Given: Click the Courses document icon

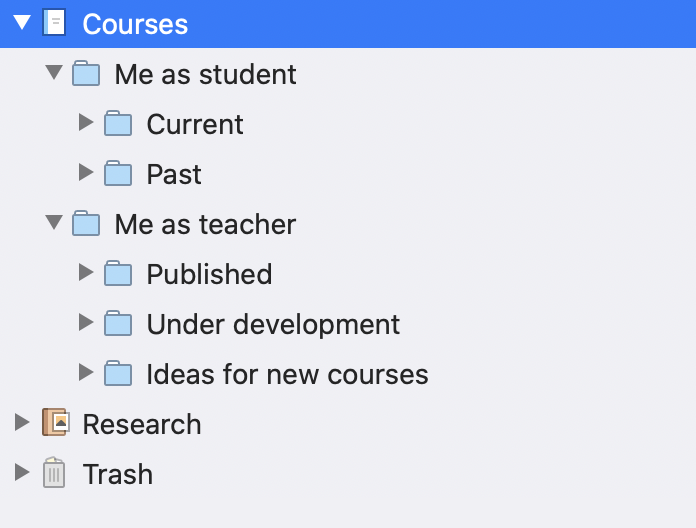Looking at the screenshot, I should click(54, 23).
